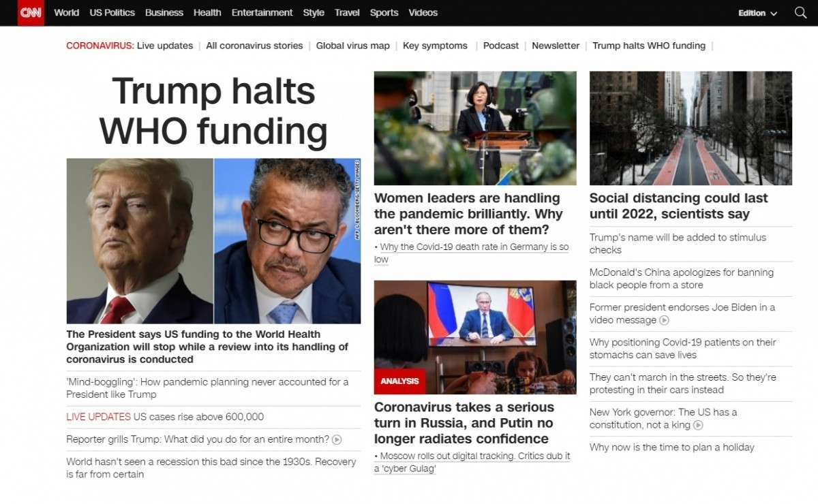Viewport: 818px width, 504px height.
Task: Click the Trump and Tedros photo
Action: click(213, 241)
